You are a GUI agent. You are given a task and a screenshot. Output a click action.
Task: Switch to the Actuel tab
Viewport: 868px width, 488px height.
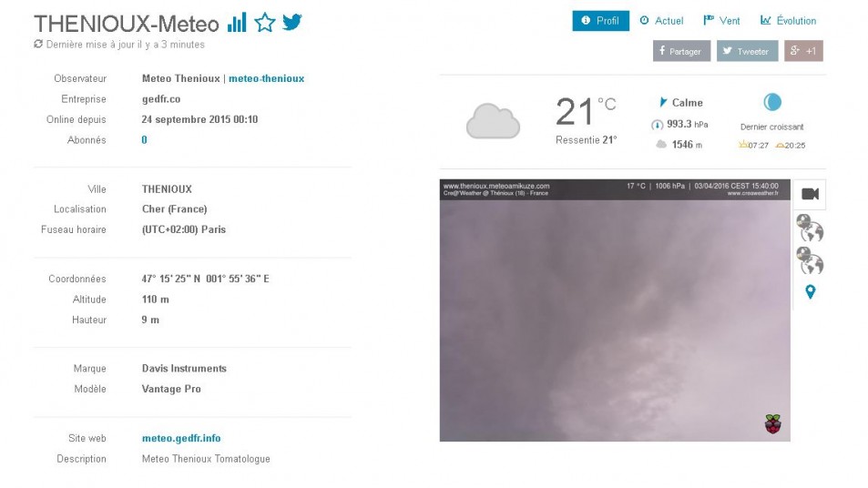point(661,20)
